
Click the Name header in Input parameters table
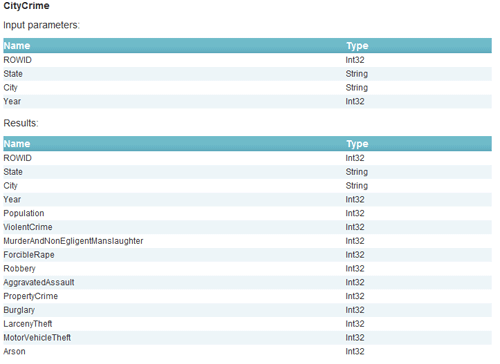click(x=17, y=46)
